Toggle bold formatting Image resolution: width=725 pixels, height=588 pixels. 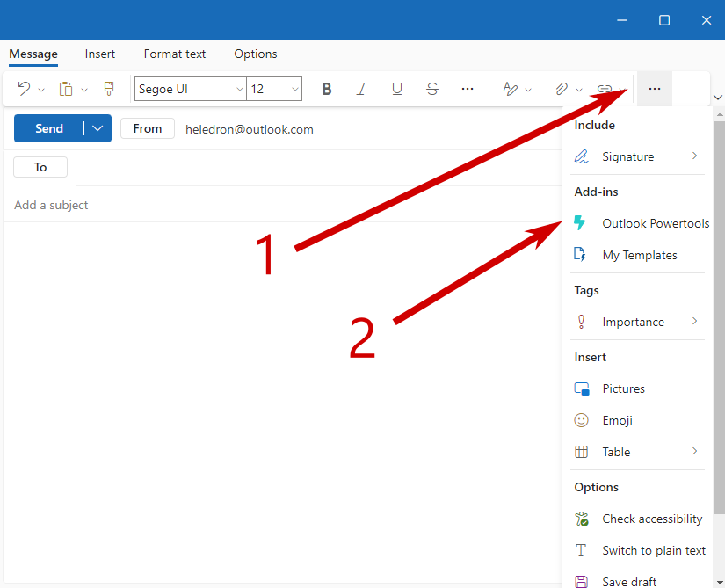click(326, 89)
